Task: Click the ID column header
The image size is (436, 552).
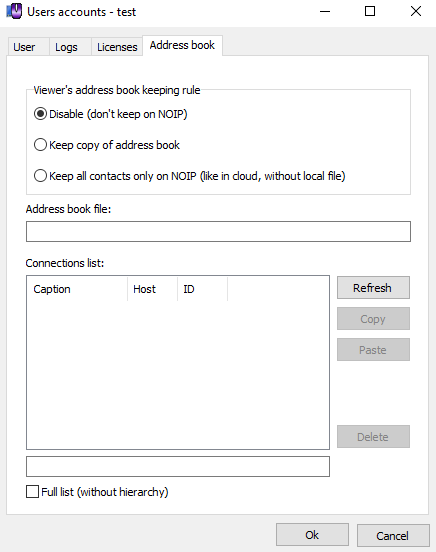Action: [203, 289]
